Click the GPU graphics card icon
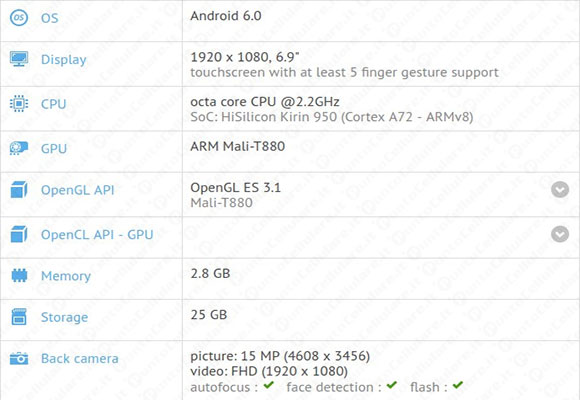This screenshot has height=400, width=580. [x=19, y=148]
